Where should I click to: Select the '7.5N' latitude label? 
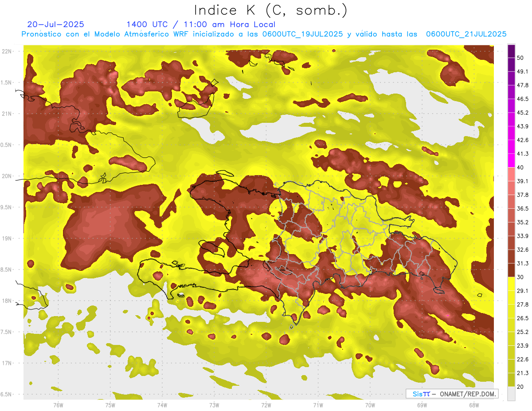coord(7,332)
